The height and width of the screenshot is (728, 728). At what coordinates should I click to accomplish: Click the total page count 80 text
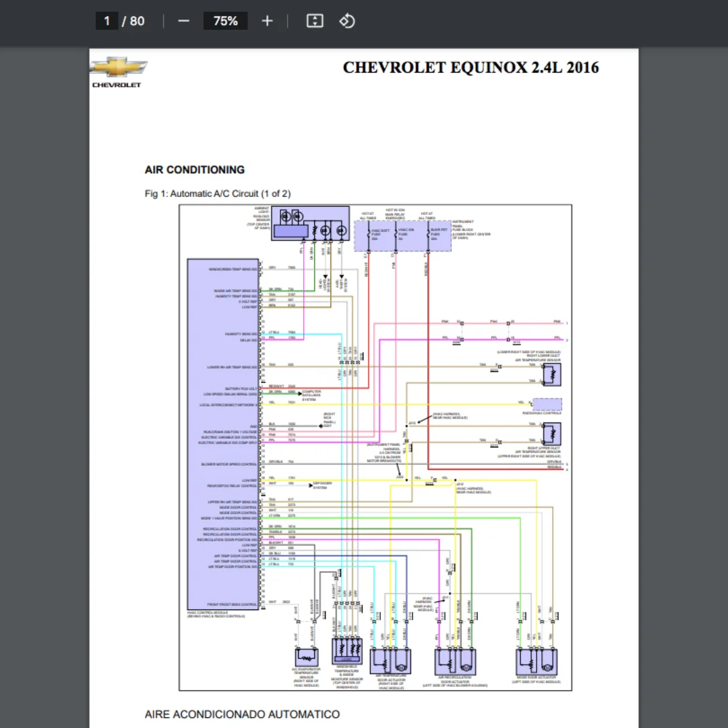click(137, 21)
